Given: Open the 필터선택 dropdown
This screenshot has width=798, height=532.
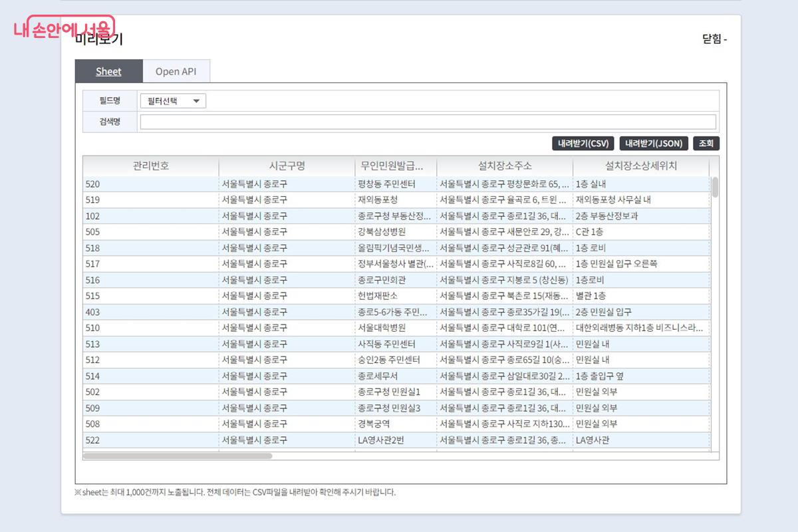Looking at the screenshot, I should [x=173, y=101].
